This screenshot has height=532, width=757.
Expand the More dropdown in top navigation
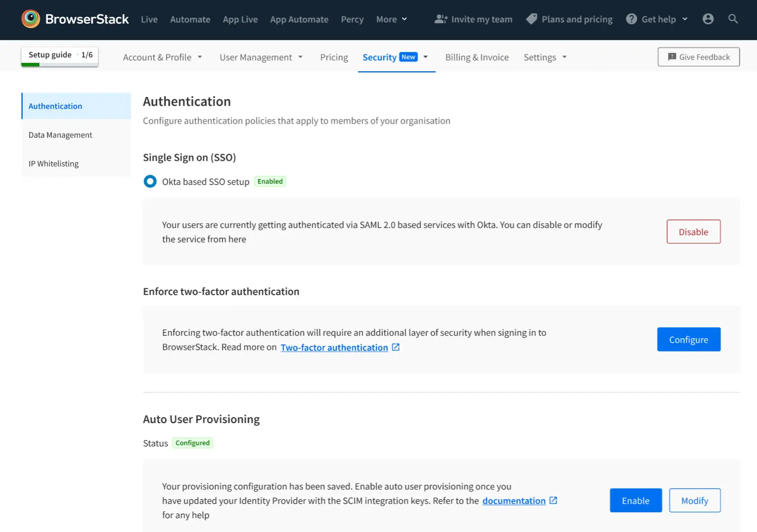click(x=391, y=19)
